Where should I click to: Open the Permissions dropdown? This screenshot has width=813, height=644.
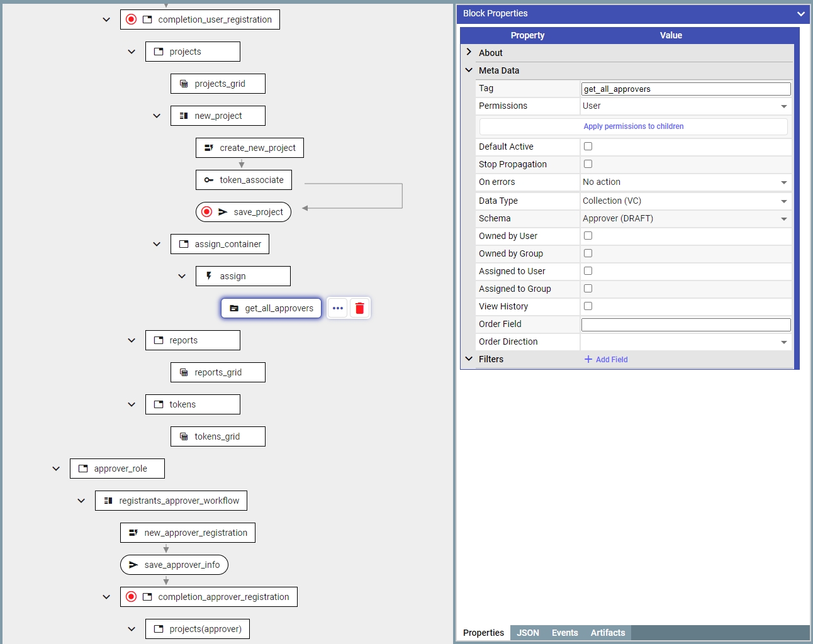pos(685,106)
